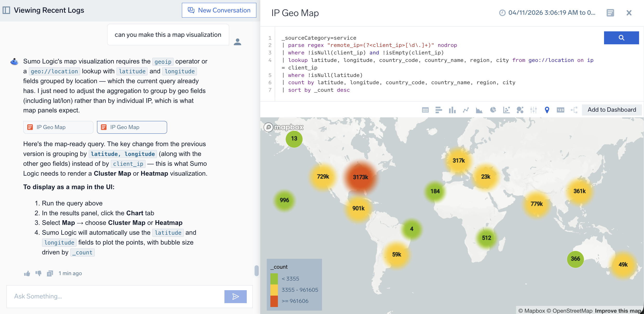Give thumbs down to the response
The height and width of the screenshot is (314, 644).
pos(38,273)
